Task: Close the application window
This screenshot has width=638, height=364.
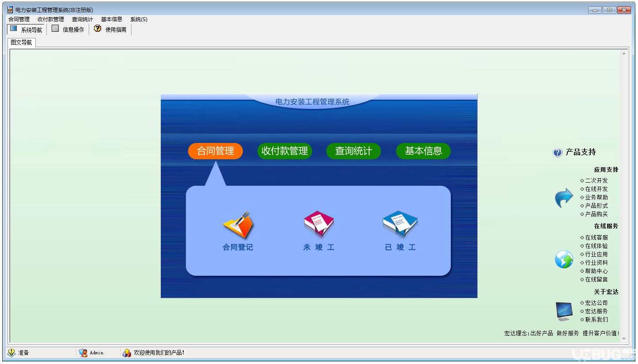Action: pos(624,10)
